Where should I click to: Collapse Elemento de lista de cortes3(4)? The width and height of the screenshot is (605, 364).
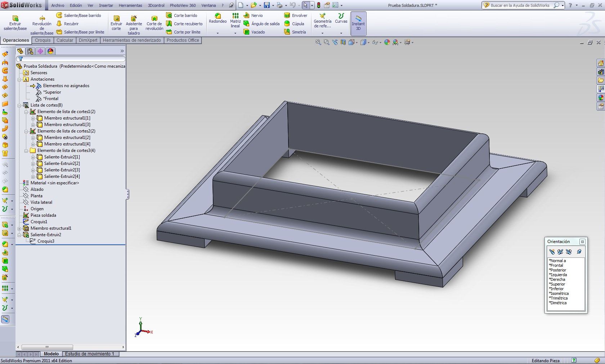click(x=26, y=150)
